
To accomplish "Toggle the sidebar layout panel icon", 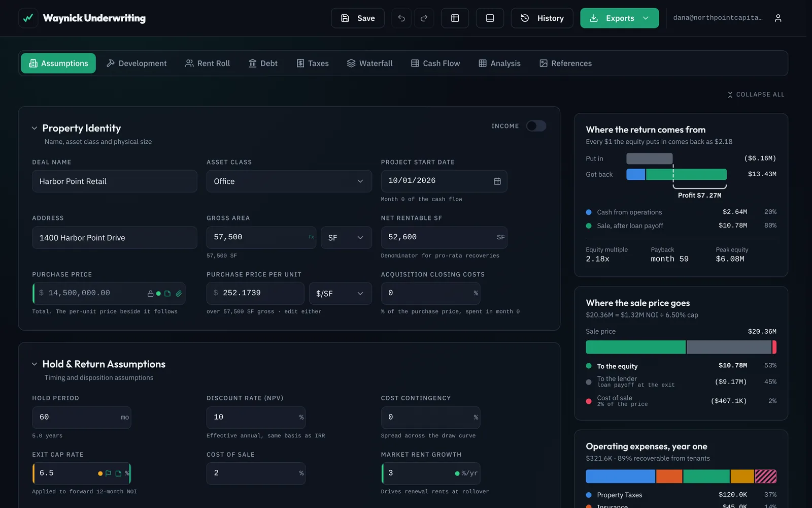I will pos(455,18).
